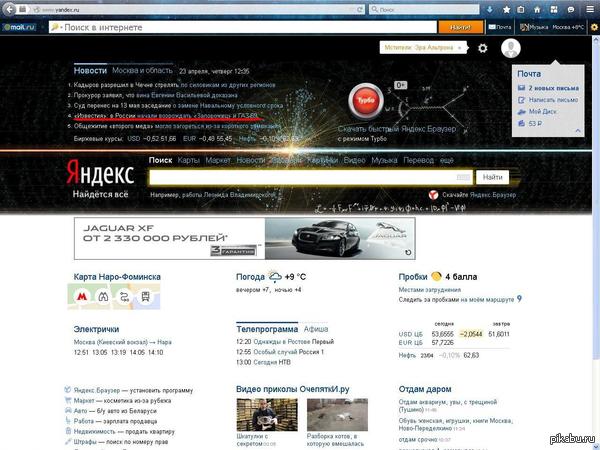
Task: Click the red Turbo button icon
Action: click(361, 102)
